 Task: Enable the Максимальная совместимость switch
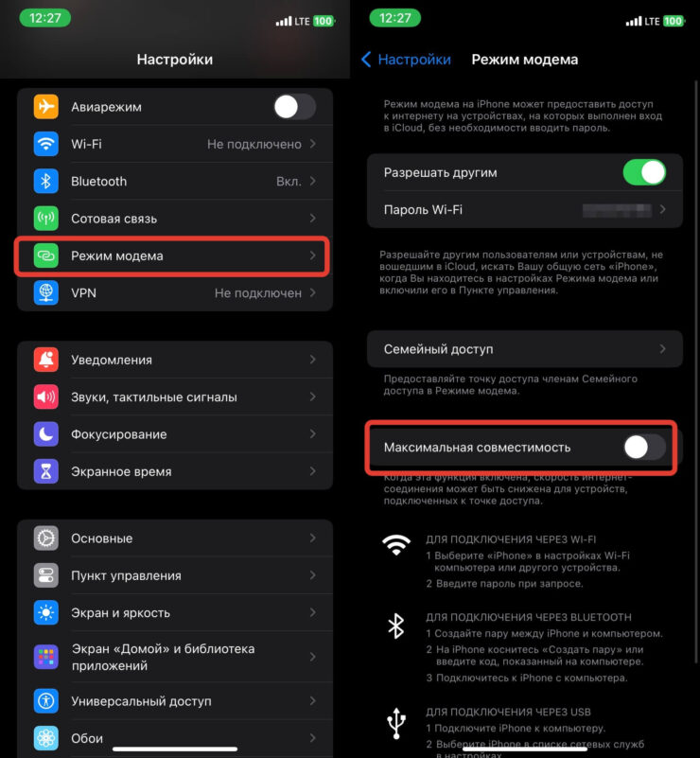[644, 448]
